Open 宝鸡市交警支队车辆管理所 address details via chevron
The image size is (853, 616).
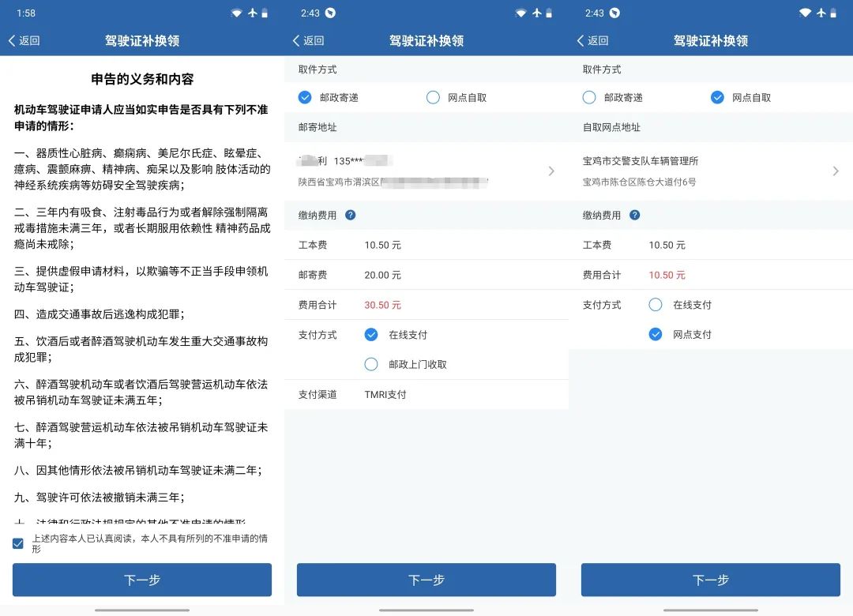pyautogui.click(x=836, y=171)
